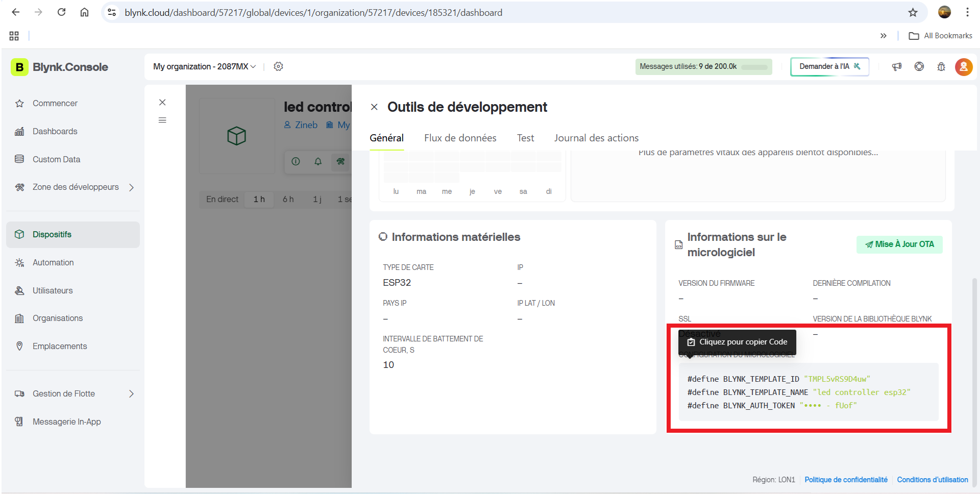This screenshot has width=980, height=494.
Task: Open the device hamburger menu icon
Action: (162, 120)
